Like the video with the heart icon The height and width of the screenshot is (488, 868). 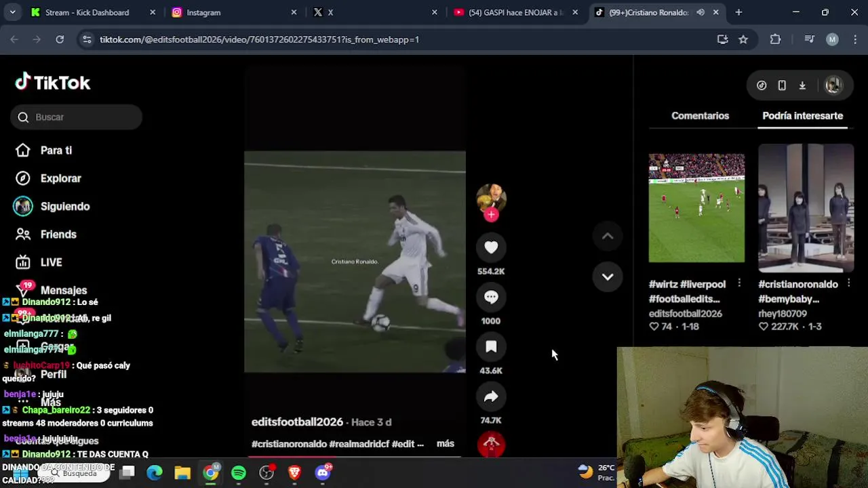(491, 247)
